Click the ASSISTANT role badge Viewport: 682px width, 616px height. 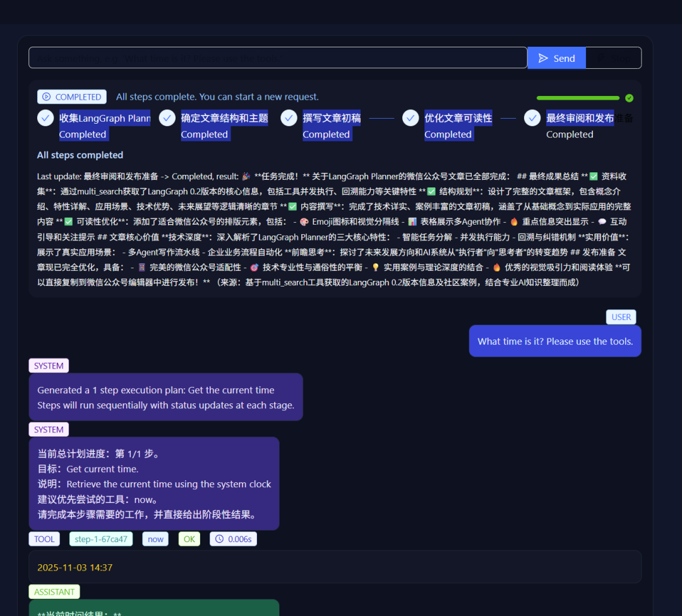54,591
